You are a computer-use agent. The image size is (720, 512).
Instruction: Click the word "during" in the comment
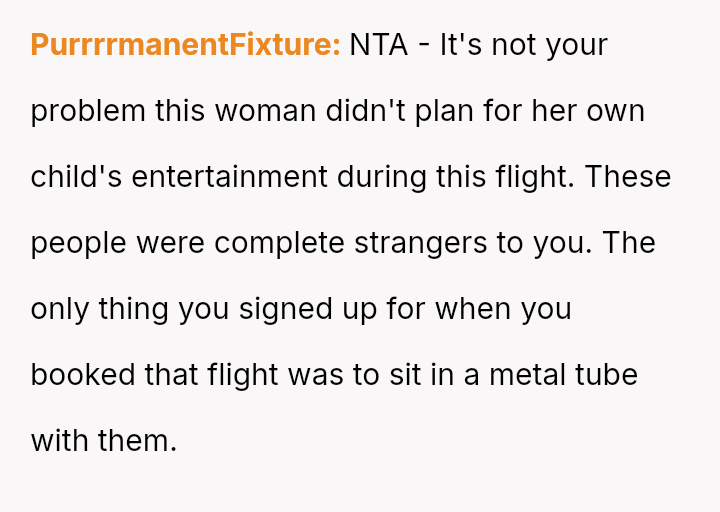tap(385, 177)
